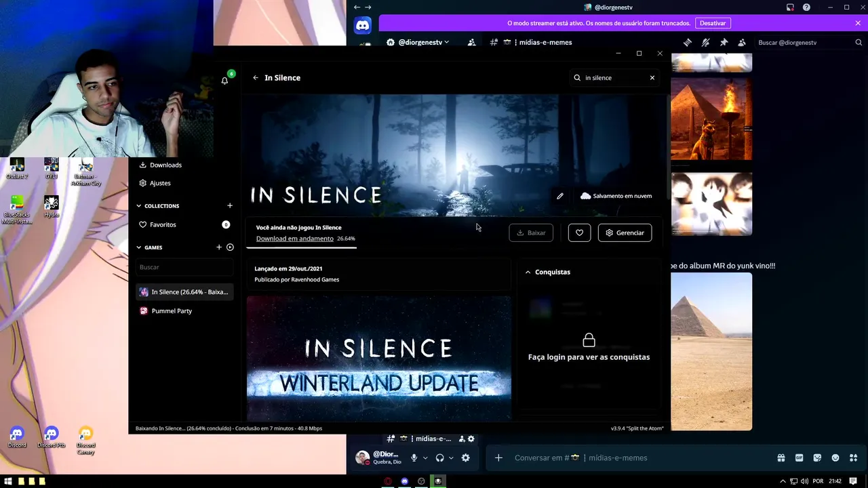Open Discord emoji picker
This screenshot has width=868, height=488.
tap(835, 458)
